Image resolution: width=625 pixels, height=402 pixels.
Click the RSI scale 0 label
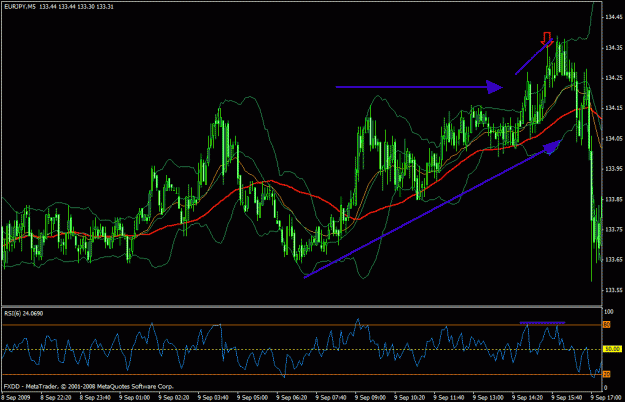(606, 387)
